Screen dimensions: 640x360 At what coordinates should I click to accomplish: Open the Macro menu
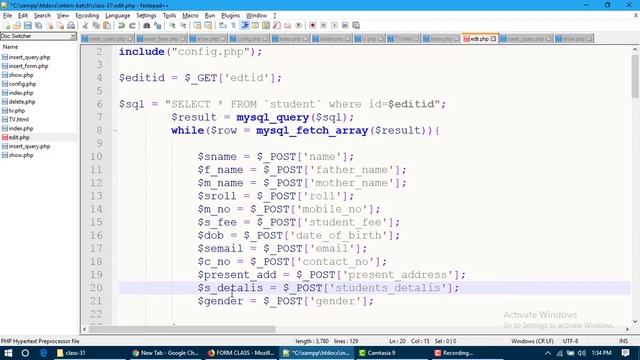(190, 16)
